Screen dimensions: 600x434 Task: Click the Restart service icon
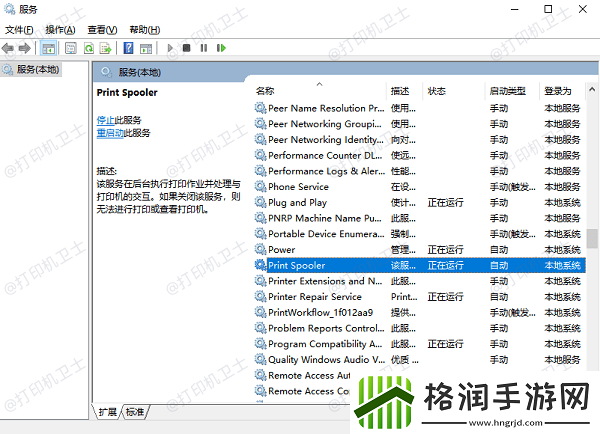[221, 48]
